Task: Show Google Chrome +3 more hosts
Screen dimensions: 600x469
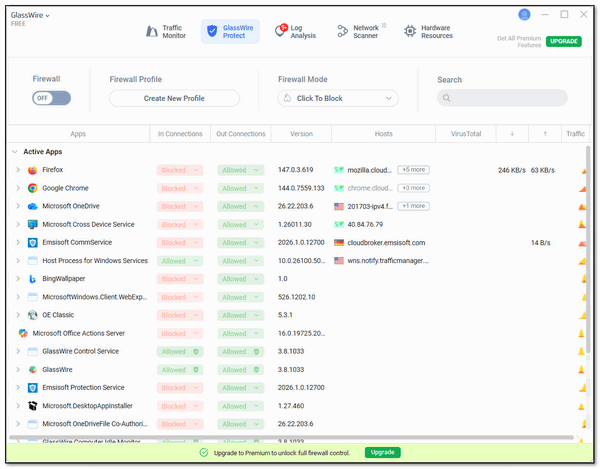Action: 413,188
